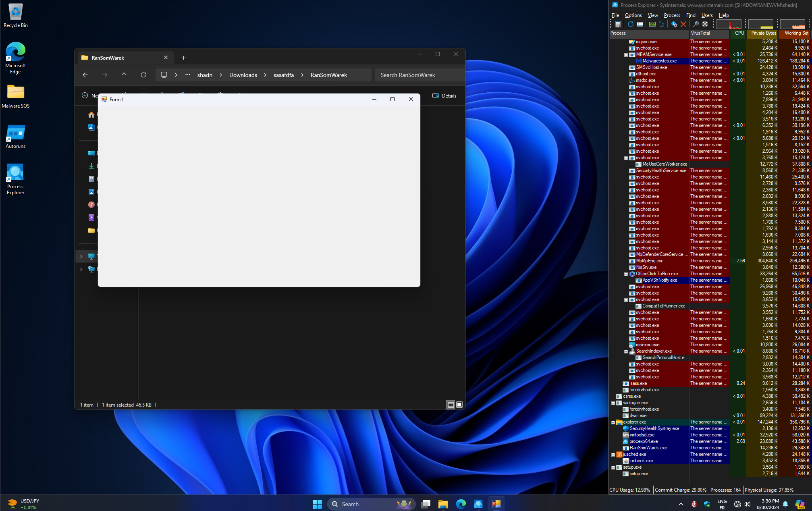Click the Refresh Now toolbar icon
Image resolution: width=812 pixels, height=511 pixels.
(630, 24)
